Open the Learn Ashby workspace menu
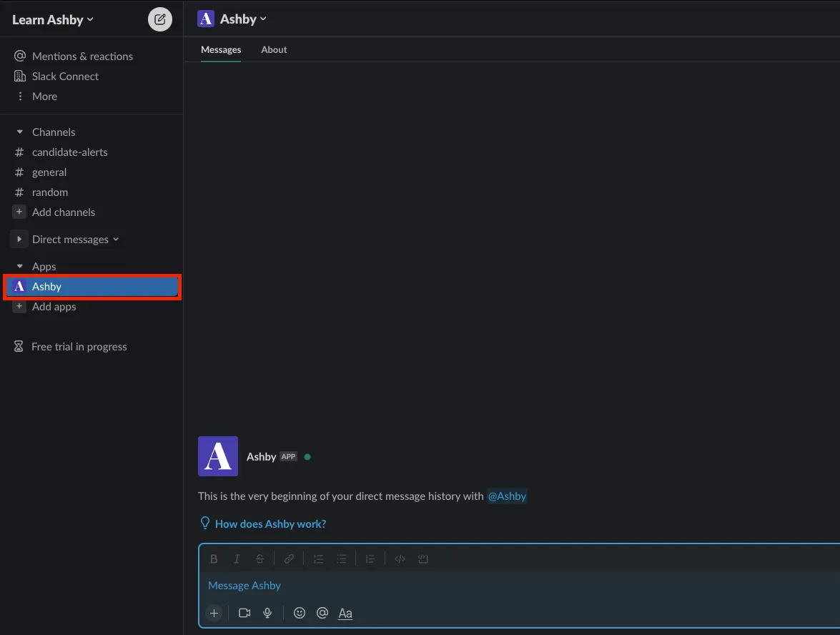The image size is (840, 635). (x=52, y=20)
